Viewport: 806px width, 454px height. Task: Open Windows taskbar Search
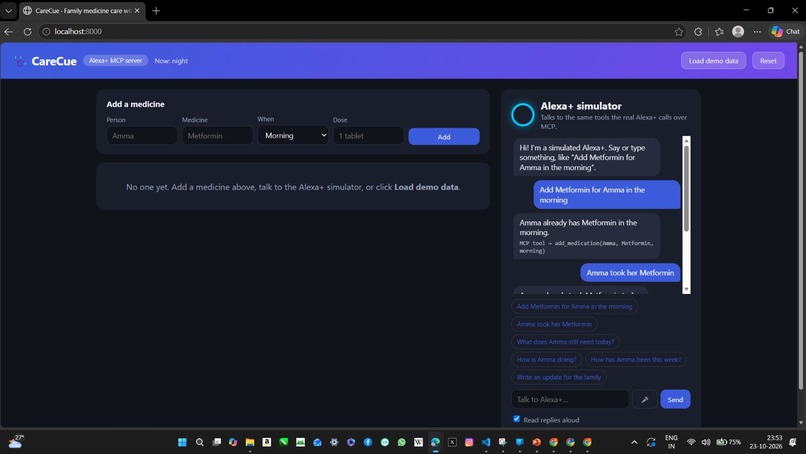(199, 442)
